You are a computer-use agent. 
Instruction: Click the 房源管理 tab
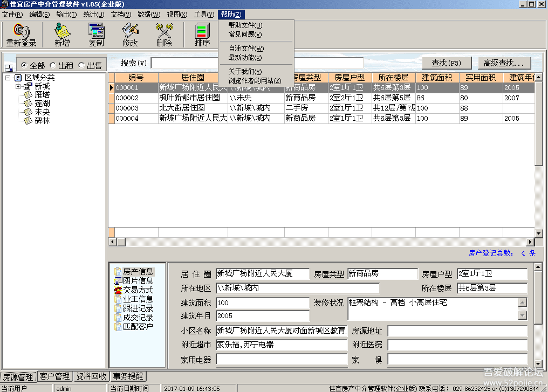[18, 376]
